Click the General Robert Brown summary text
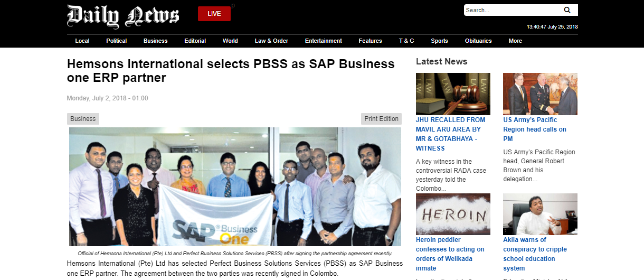Image resolution: width=644 pixels, height=280 pixels. [539, 165]
